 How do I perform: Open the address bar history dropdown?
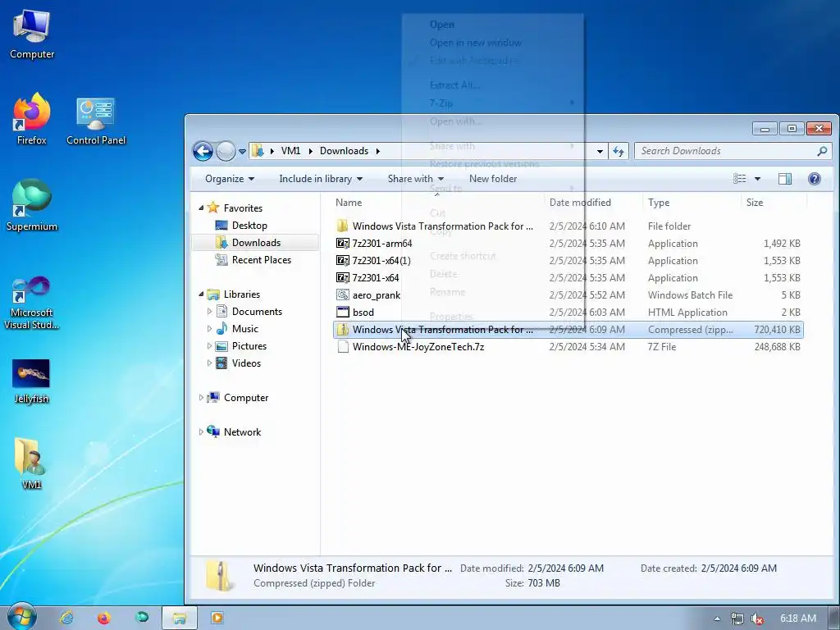click(600, 152)
